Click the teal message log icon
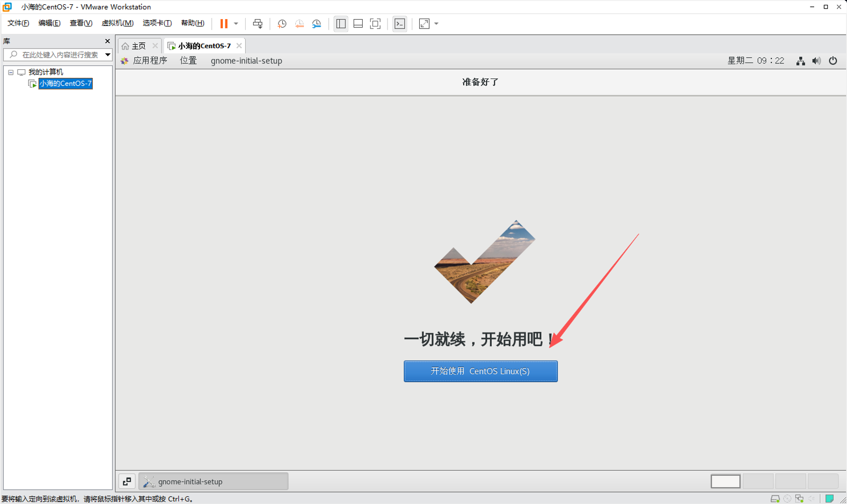847x504 pixels. pyautogui.click(x=830, y=499)
